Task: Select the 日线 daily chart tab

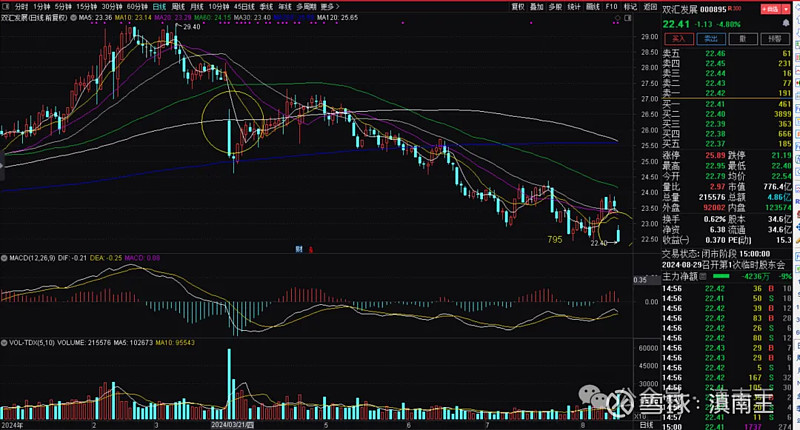Action: [x=159, y=7]
